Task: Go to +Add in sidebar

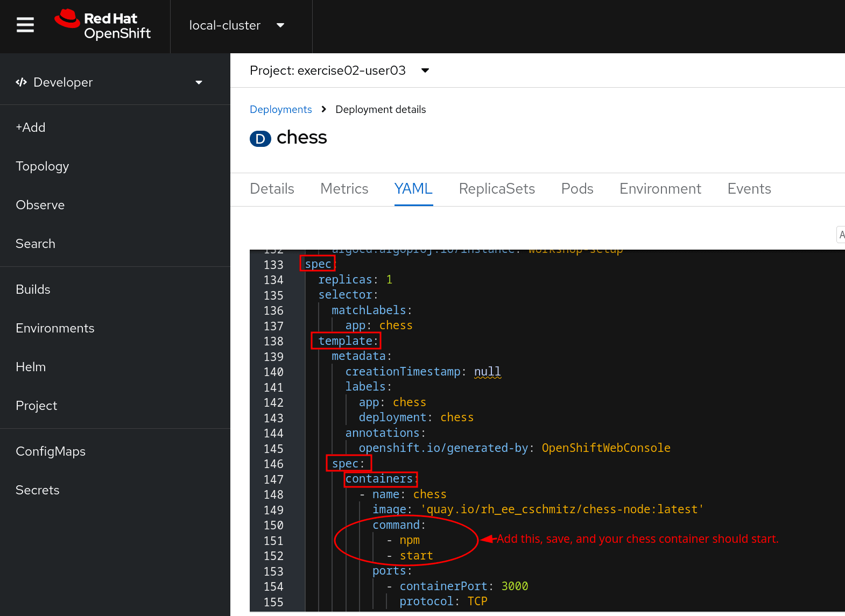Action: [x=31, y=128]
